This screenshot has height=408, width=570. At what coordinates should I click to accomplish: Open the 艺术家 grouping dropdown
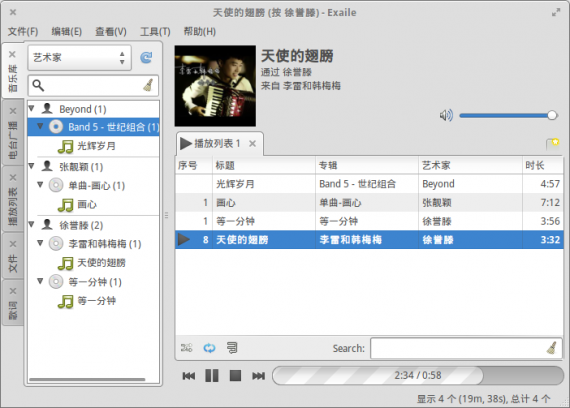click(x=80, y=57)
